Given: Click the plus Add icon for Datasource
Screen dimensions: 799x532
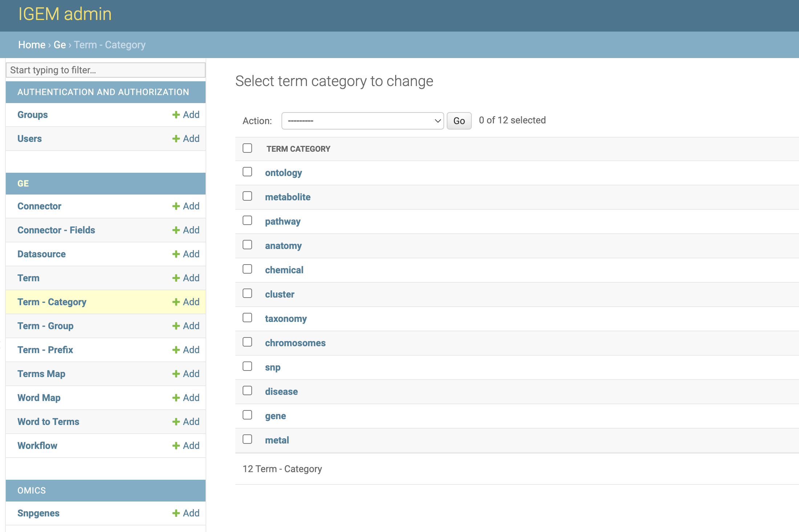Looking at the screenshot, I should (x=176, y=254).
